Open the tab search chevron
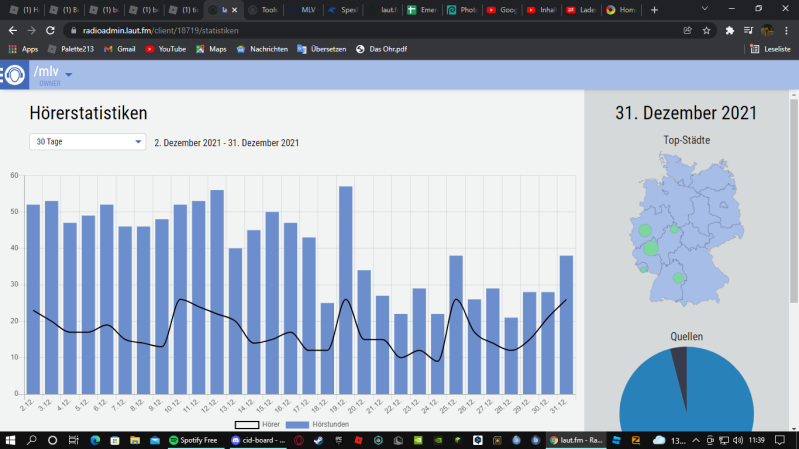This screenshot has width=799, height=449. point(705,9)
